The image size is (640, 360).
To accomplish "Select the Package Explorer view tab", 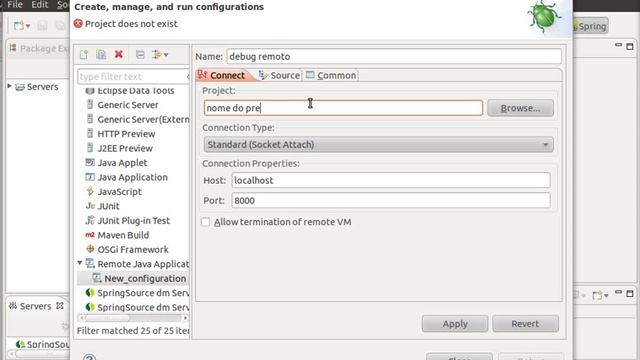I will (39, 48).
